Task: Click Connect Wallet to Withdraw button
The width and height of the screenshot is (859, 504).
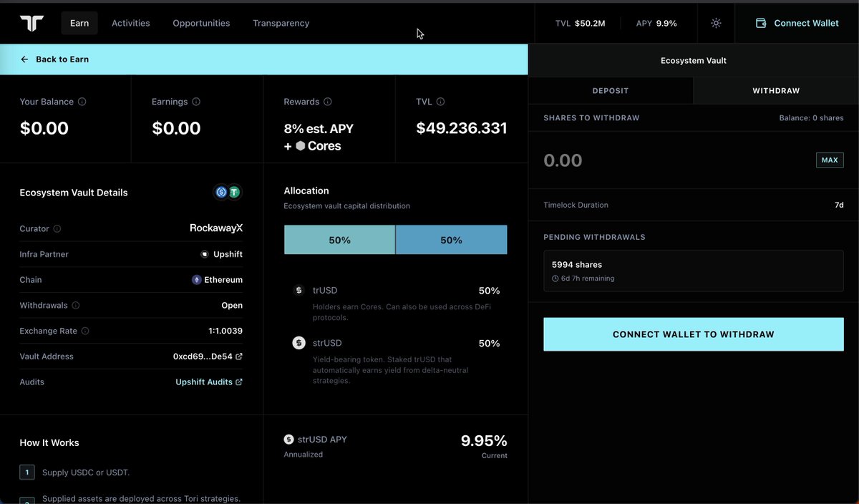Action: pyautogui.click(x=694, y=334)
